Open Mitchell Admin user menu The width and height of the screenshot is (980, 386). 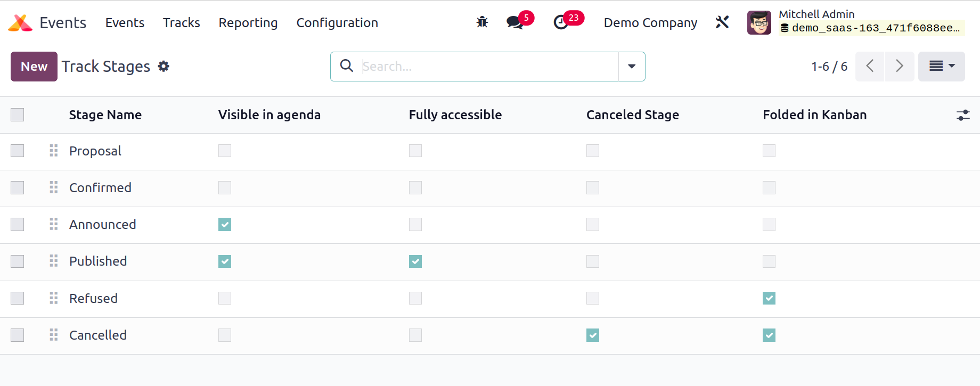coord(856,22)
